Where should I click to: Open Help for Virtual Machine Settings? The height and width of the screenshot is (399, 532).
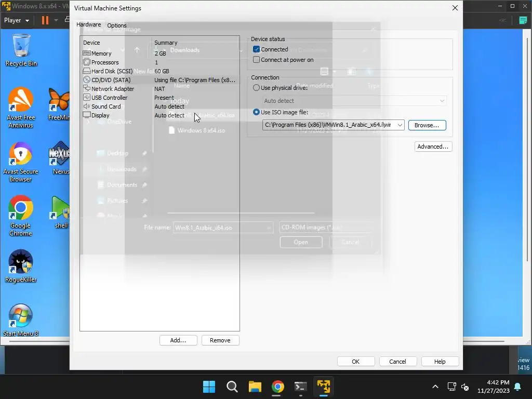pos(440,362)
